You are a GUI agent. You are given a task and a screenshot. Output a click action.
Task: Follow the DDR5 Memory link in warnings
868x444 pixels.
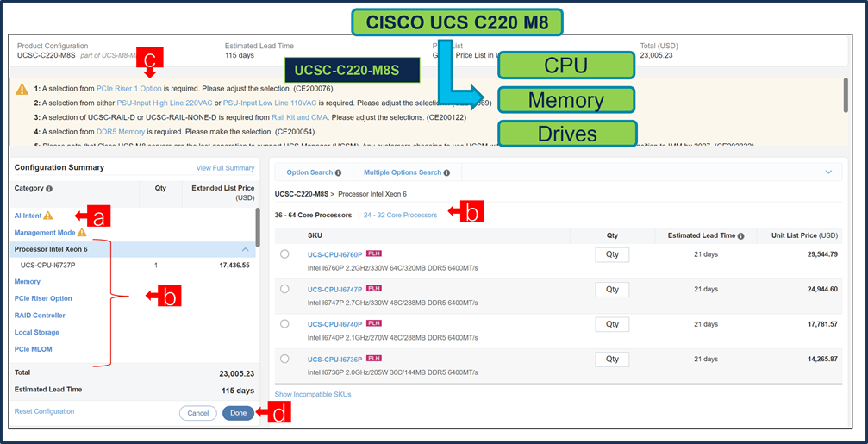tap(122, 132)
